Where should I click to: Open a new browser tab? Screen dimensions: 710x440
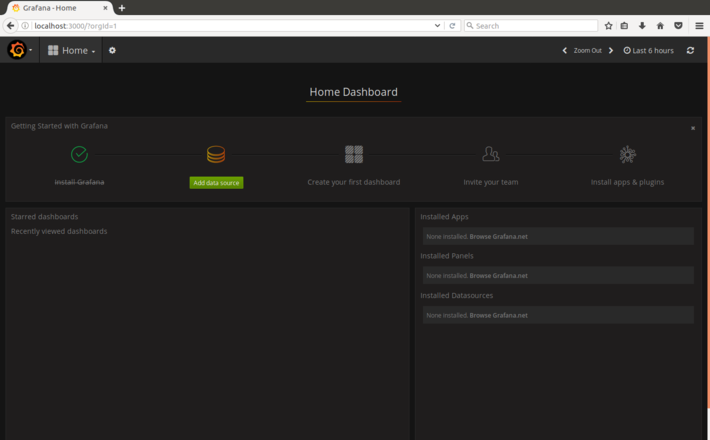[x=122, y=8]
